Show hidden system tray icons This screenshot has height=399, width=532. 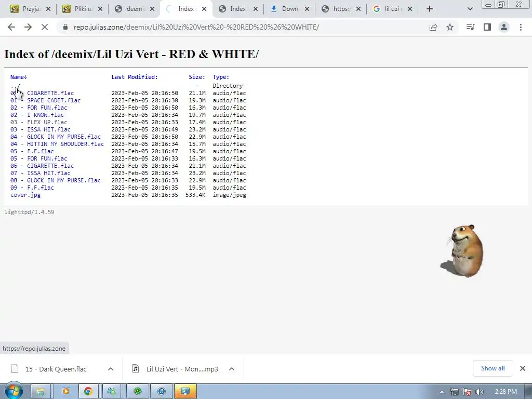pos(442,392)
